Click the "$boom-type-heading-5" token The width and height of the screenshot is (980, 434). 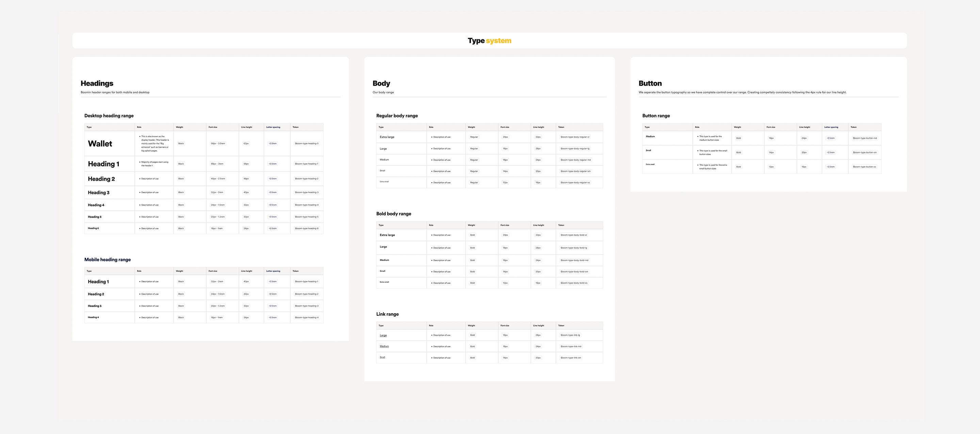pos(307,217)
